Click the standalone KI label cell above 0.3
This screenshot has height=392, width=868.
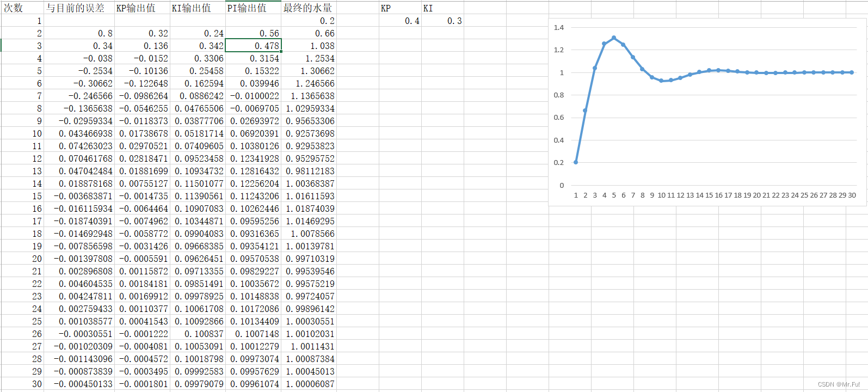click(442, 8)
